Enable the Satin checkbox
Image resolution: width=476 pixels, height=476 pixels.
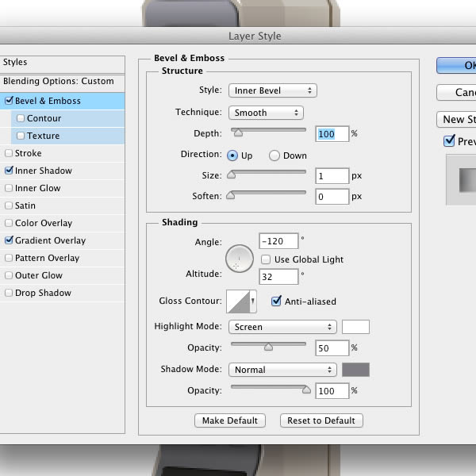[x=9, y=205]
